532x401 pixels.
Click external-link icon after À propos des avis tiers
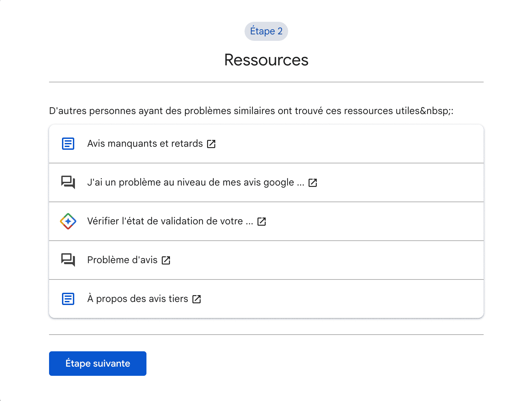click(x=197, y=299)
